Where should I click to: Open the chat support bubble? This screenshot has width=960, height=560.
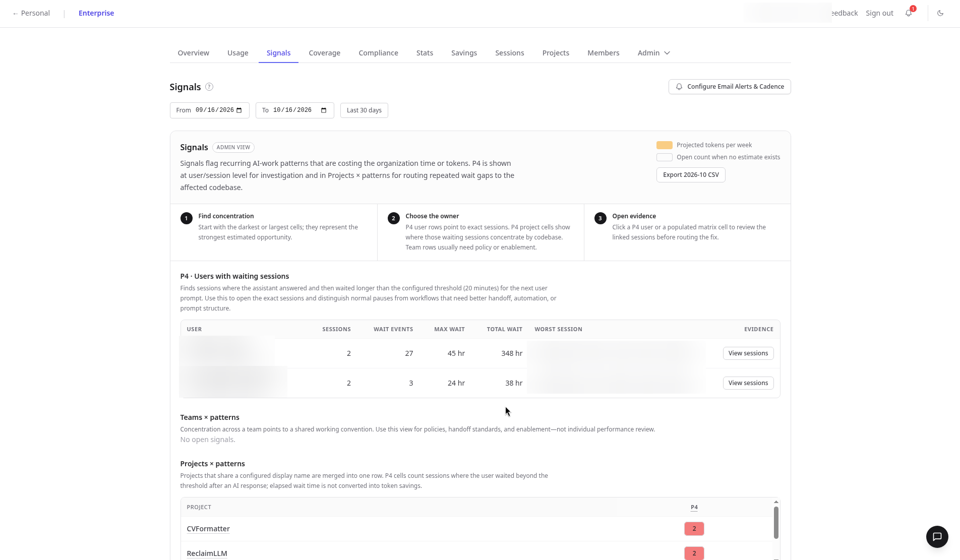point(937,537)
